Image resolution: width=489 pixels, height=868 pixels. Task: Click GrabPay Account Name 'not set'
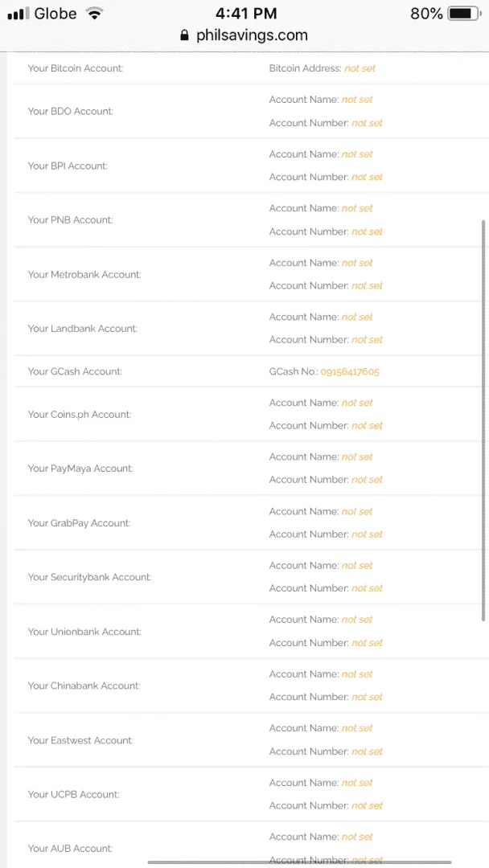click(x=357, y=511)
